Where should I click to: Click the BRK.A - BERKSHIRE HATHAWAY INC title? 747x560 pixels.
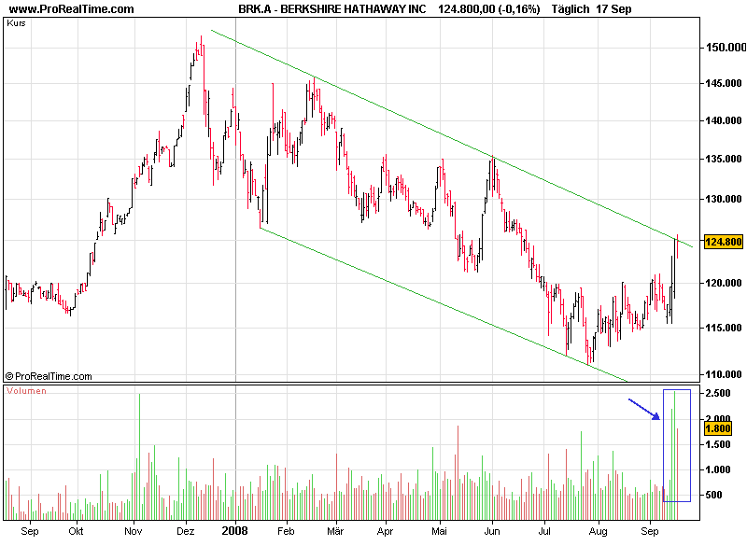click(x=318, y=9)
